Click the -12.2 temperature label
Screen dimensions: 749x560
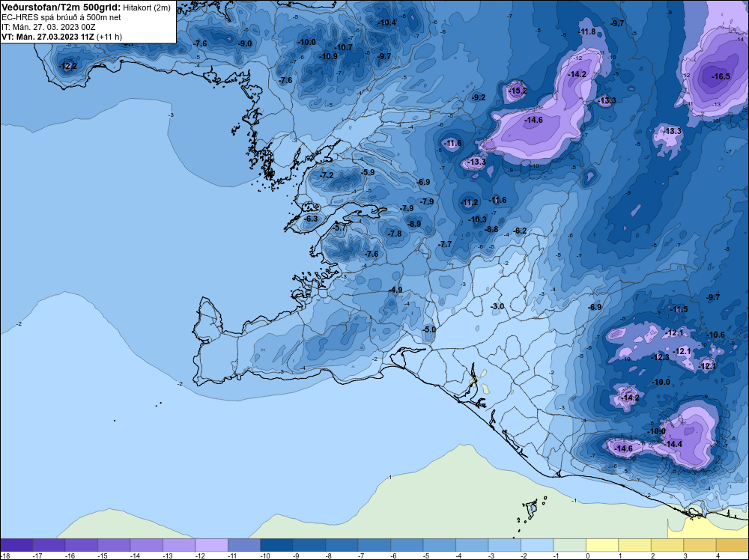67,66
